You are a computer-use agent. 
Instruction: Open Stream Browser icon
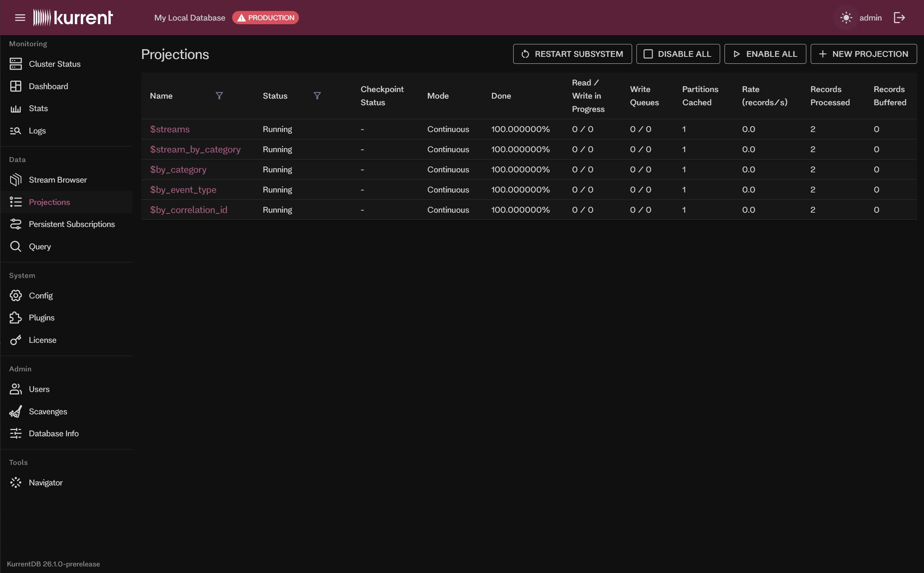click(x=15, y=180)
